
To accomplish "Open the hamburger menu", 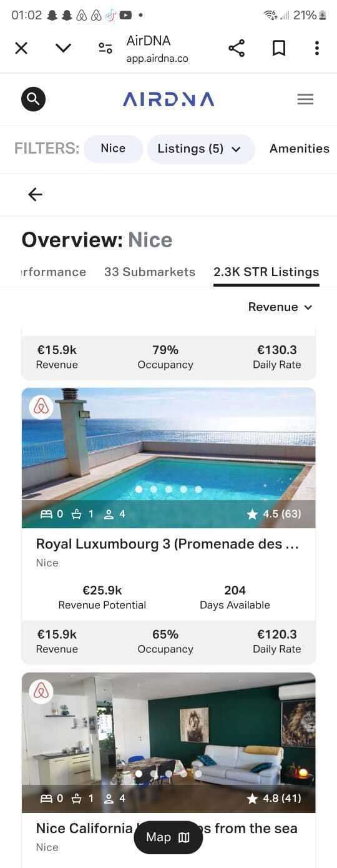I will point(305,99).
